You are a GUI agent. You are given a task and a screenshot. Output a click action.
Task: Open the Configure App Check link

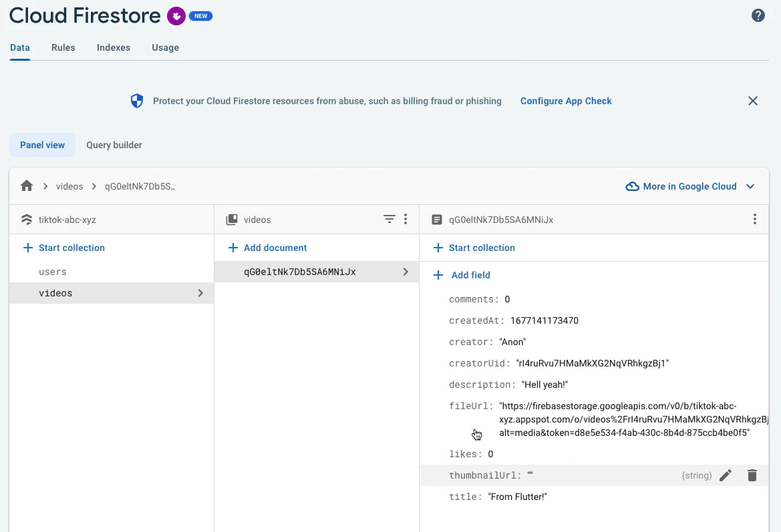click(566, 101)
